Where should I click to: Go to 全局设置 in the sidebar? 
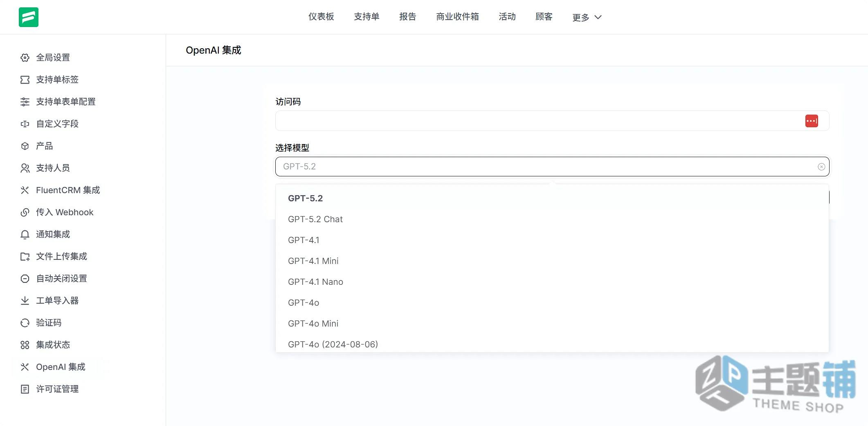click(x=53, y=58)
